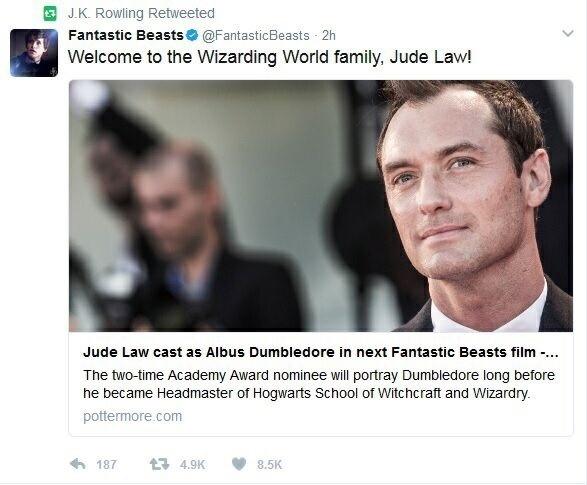This screenshot has height=485, width=587.
Task: Click the 187 replies count
Action: coord(106,464)
